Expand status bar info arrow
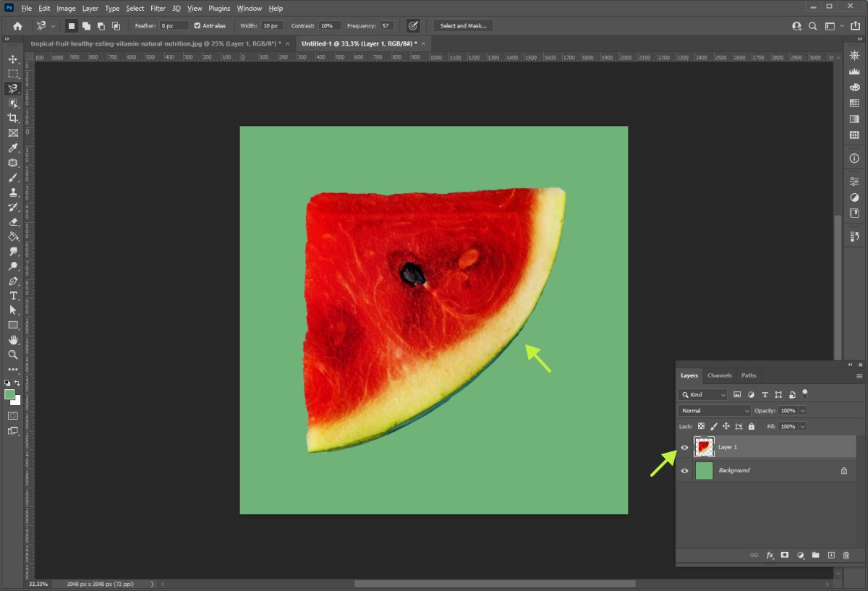The height and width of the screenshot is (591, 868). click(x=152, y=584)
